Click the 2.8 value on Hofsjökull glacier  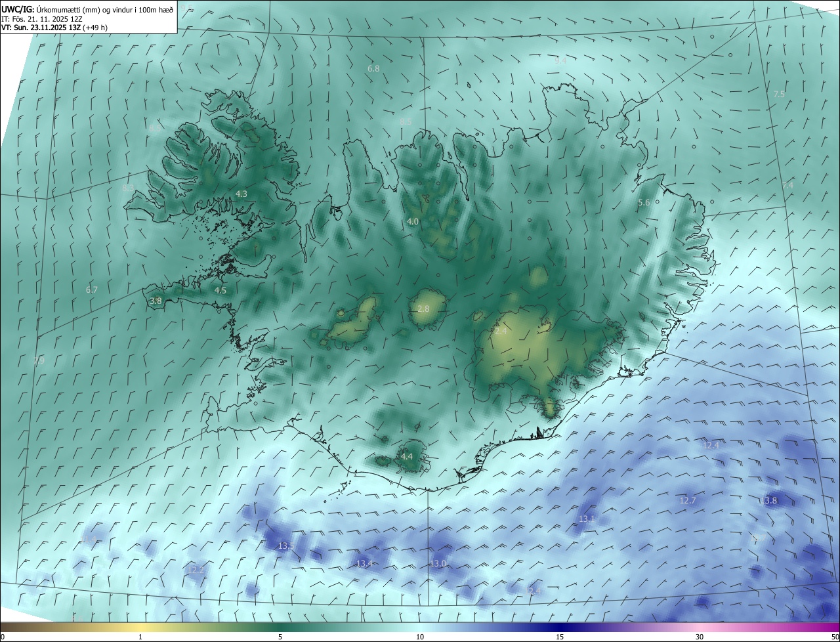[x=423, y=309]
